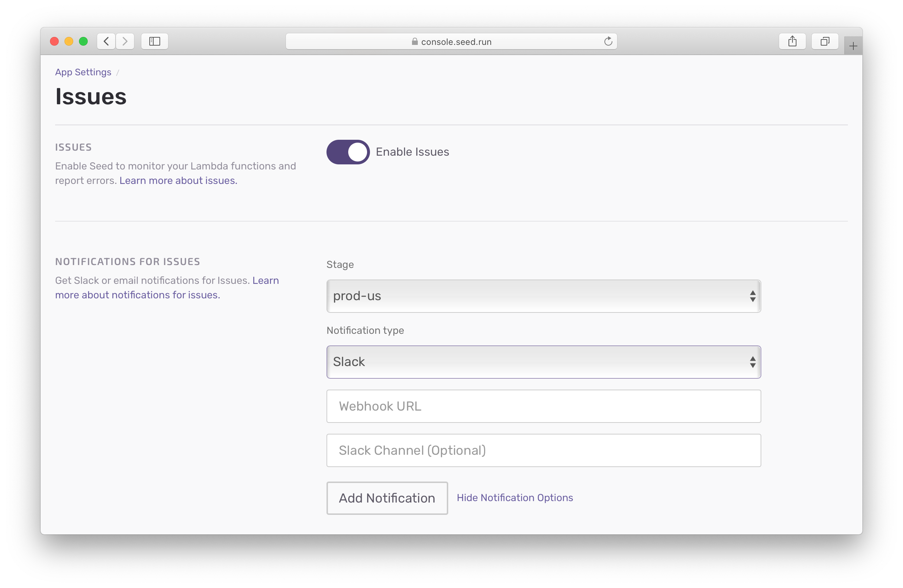Viewport: 903px width, 588px height.
Task: Show all tabs overview icon
Action: tap(824, 41)
